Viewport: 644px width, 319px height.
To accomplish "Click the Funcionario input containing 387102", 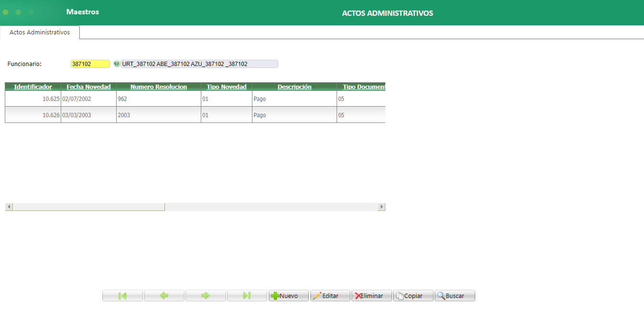I will click(x=90, y=64).
